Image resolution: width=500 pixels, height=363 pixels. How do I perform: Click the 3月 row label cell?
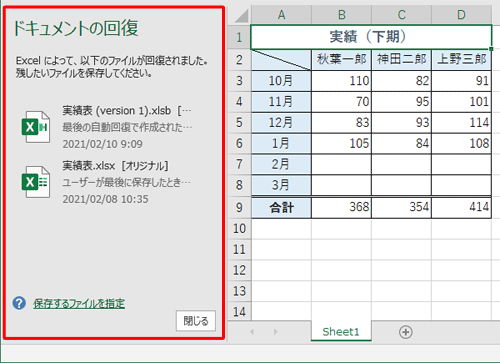(x=281, y=185)
